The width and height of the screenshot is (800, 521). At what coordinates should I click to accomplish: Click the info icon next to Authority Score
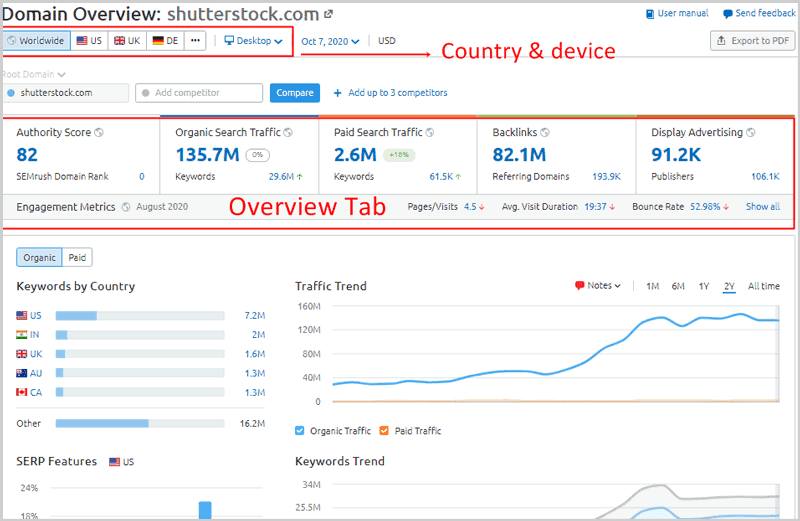click(98, 132)
